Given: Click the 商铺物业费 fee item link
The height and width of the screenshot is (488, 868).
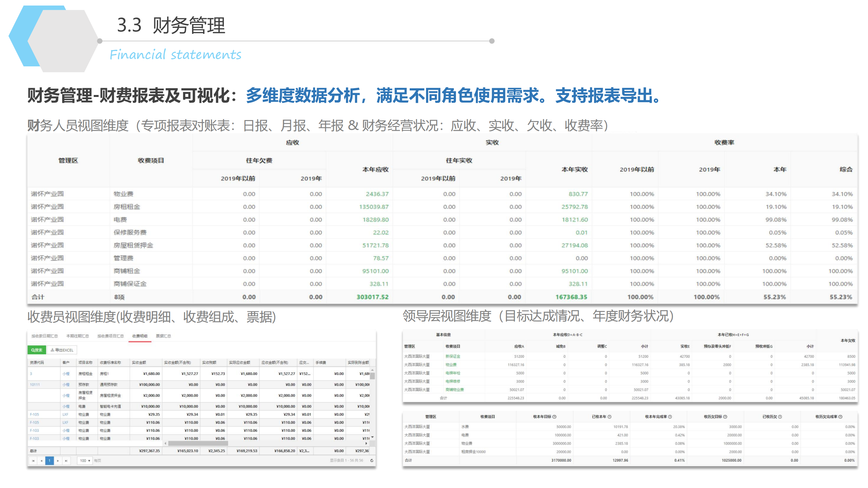Looking at the screenshot, I should [455, 390].
